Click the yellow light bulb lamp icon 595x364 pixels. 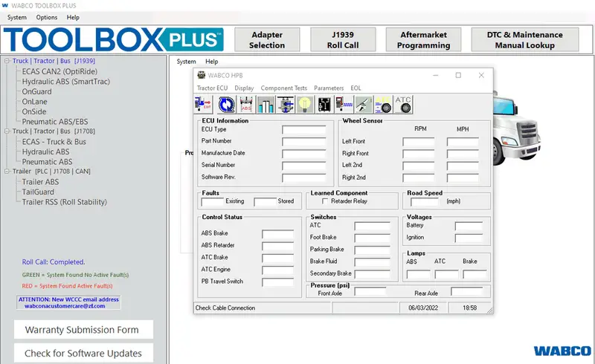(305, 104)
